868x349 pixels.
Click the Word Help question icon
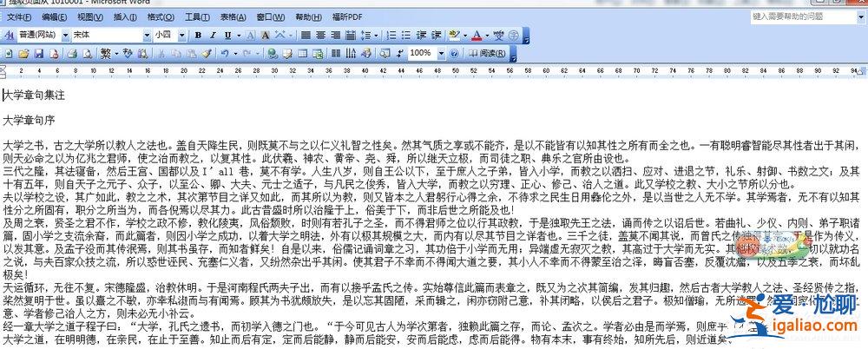(454, 54)
